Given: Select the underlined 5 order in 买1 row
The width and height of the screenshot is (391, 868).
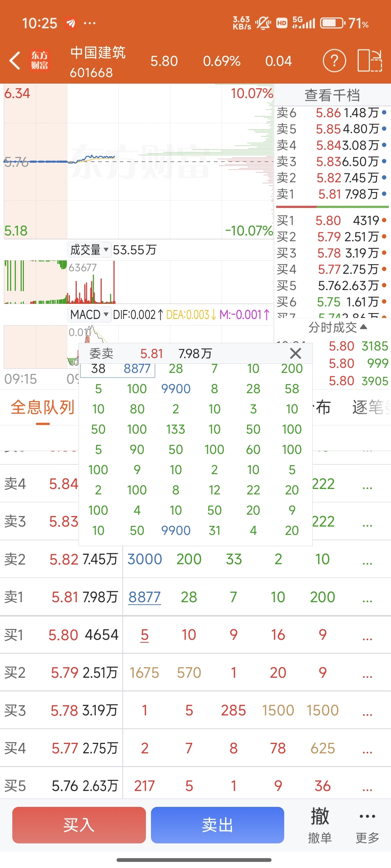Looking at the screenshot, I should coord(144,635).
